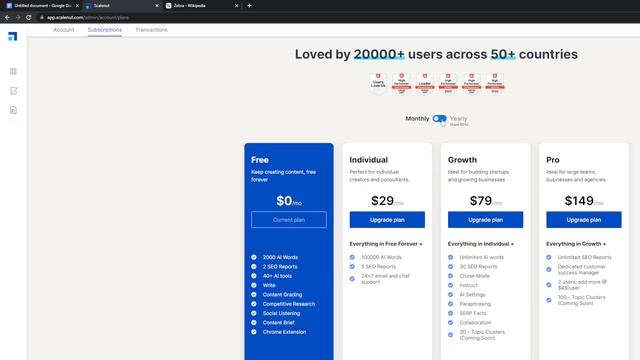
Task: Click "Everything in Growth +" text
Action: (576, 244)
